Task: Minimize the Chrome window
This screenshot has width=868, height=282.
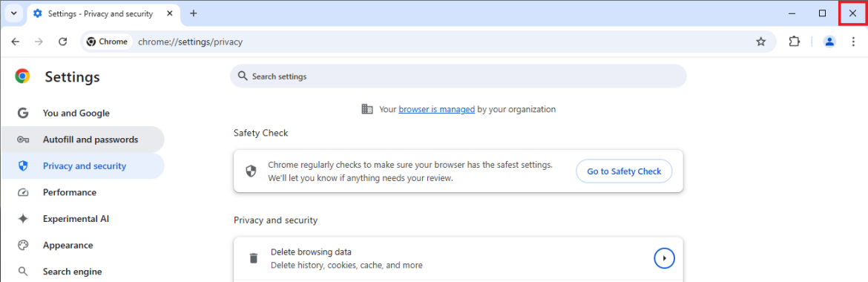Action: 792,13
